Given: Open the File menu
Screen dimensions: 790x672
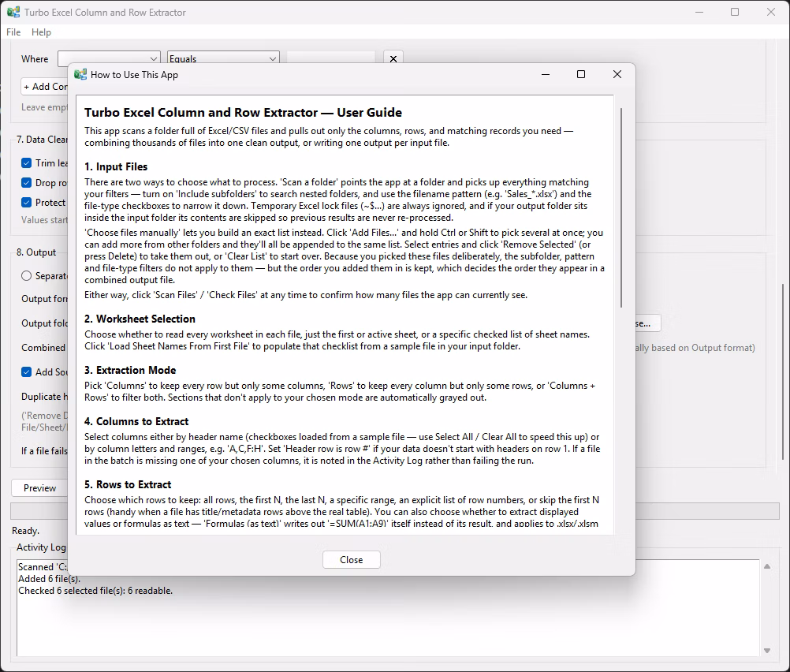Looking at the screenshot, I should 13,32.
